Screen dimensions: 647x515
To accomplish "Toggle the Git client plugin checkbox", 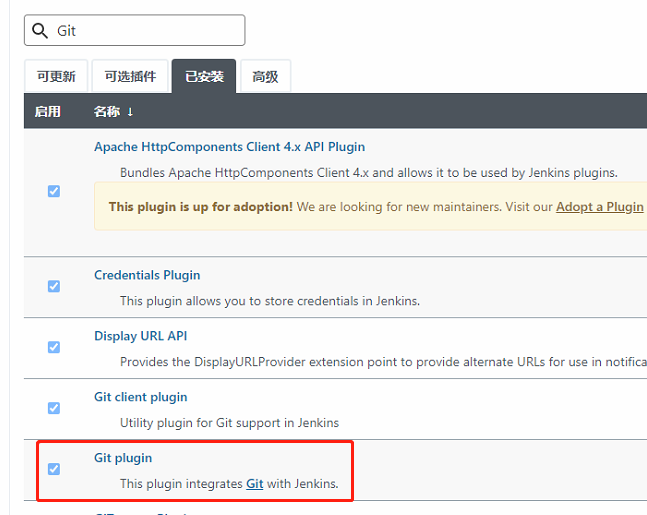I will (54, 408).
